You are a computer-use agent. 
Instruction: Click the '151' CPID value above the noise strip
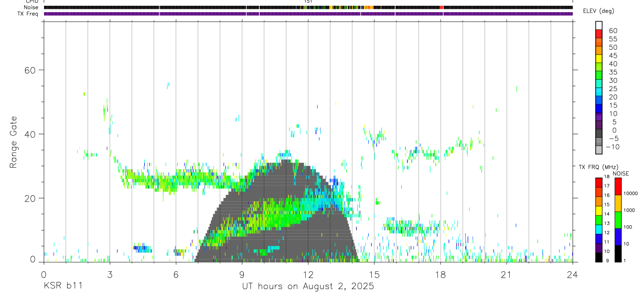coord(308,2)
